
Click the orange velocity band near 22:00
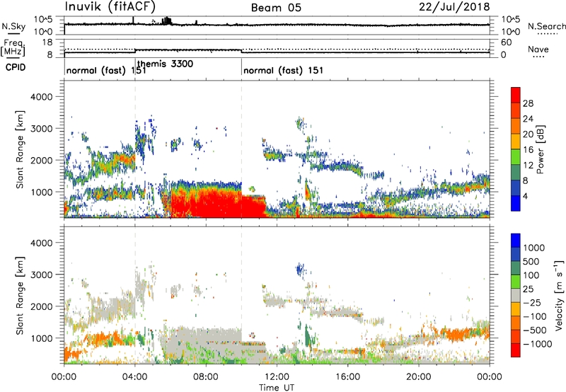tap(456, 333)
